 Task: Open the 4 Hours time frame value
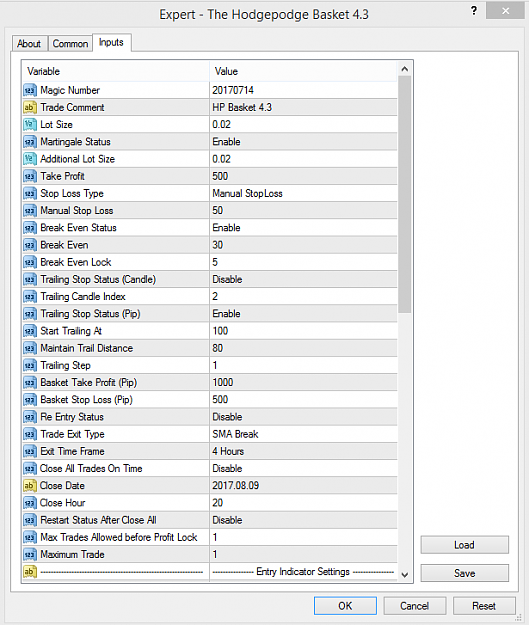(x=303, y=451)
